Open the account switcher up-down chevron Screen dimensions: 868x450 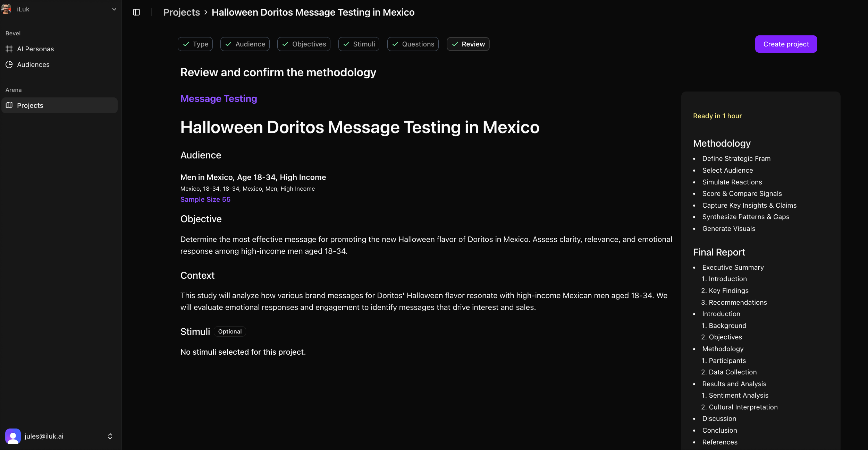pyautogui.click(x=110, y=436)
